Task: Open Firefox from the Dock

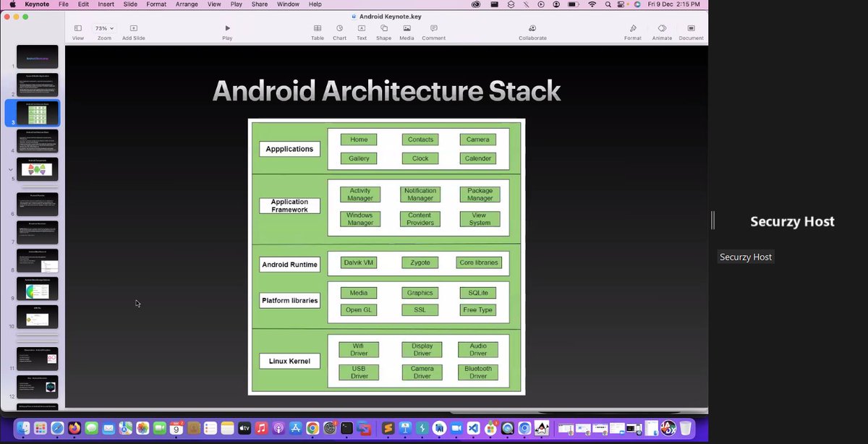Action: (x=75, y=428)
